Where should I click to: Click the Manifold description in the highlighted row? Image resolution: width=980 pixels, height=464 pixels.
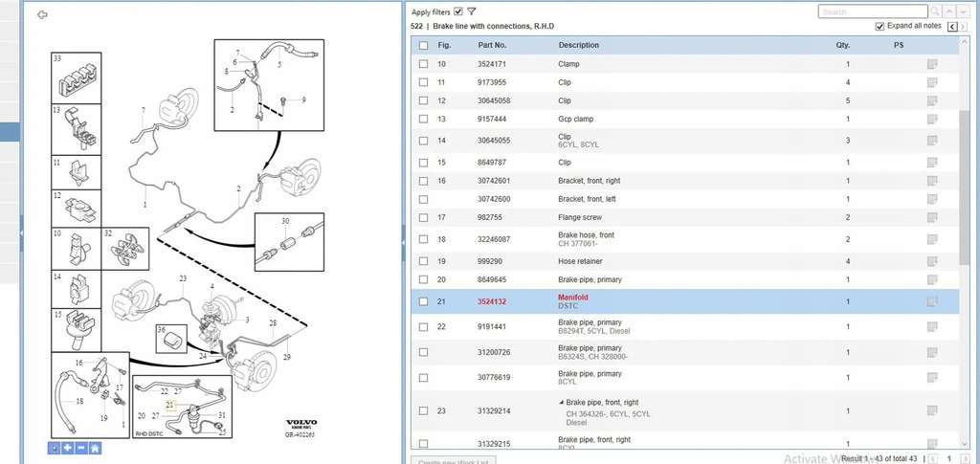tap(573, 298)
